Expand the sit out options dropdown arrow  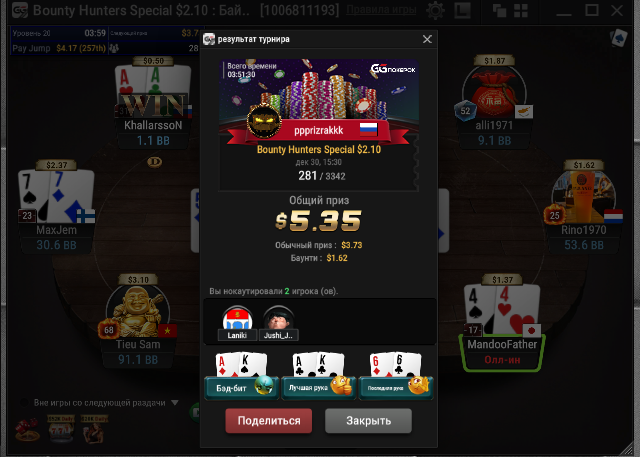[175, 403]
